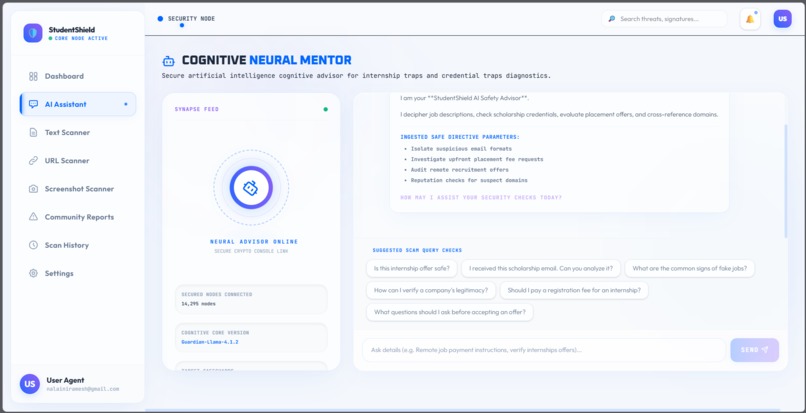Select "Should I pay a registration fee" suggestion

click(x=574, y=290)
